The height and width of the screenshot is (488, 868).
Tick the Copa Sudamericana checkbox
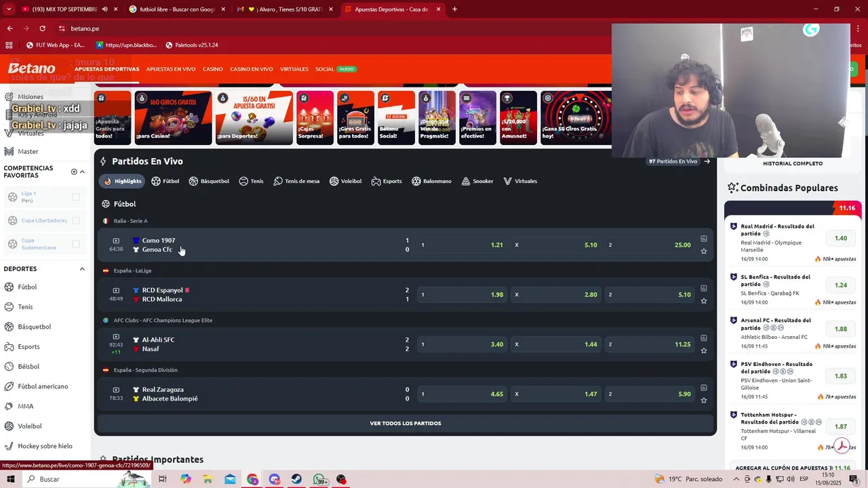(76, 244)
